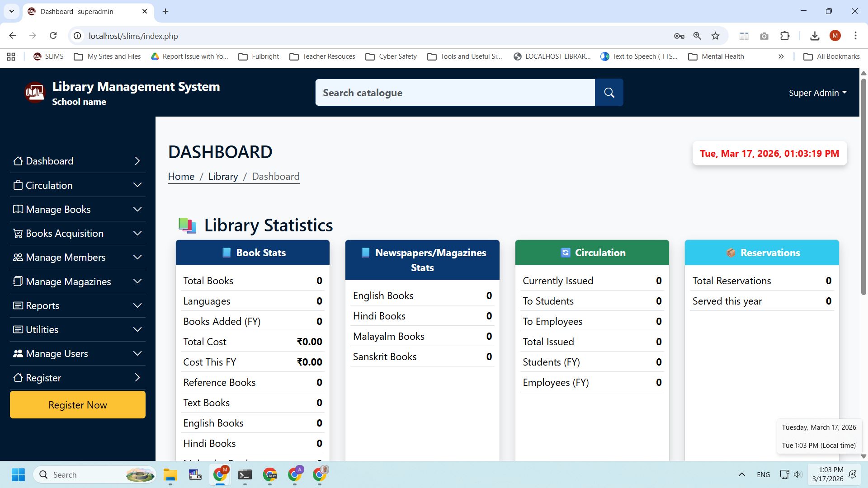Click the Register Now button
The image size is (868, 488).
77,405
